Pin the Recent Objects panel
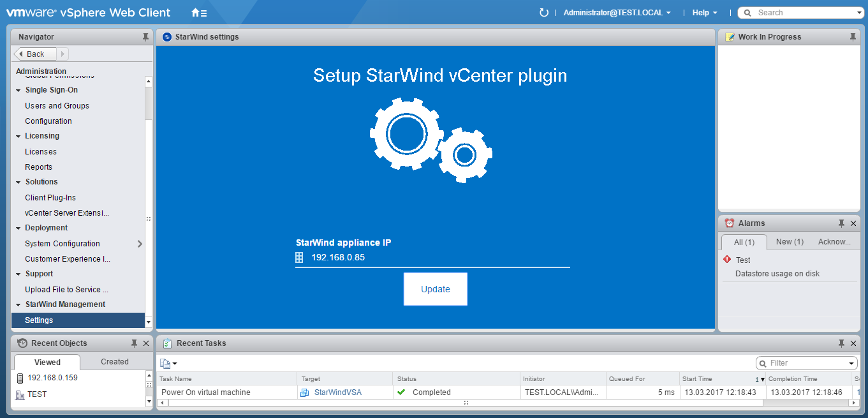The width and height of the screenshot is (868, 418). [134, 343]
